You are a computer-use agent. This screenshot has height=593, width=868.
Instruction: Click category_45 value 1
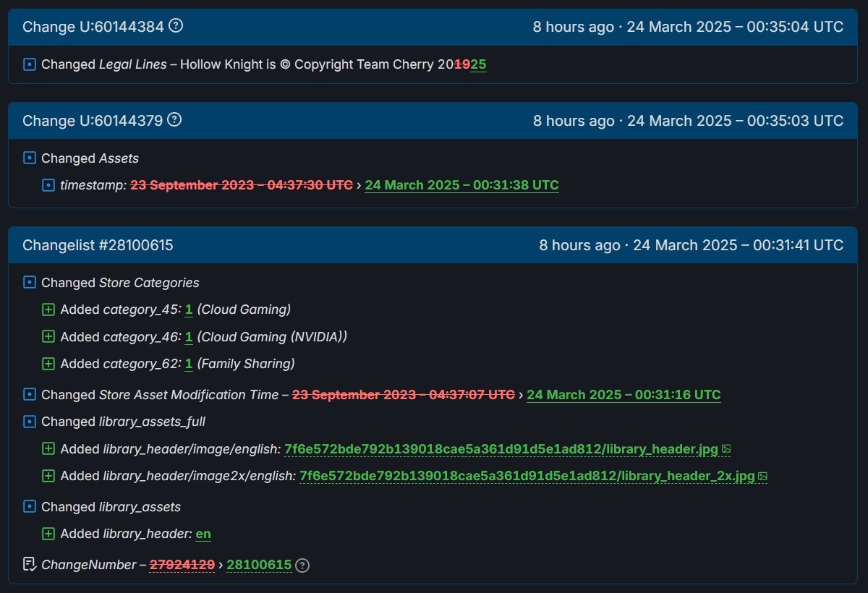(189, 310)
